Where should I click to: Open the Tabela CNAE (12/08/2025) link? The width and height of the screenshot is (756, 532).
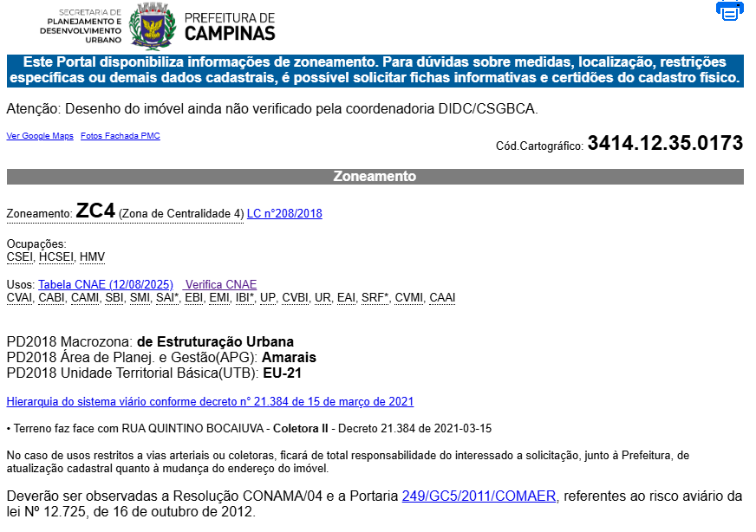(x=106, y=285)
